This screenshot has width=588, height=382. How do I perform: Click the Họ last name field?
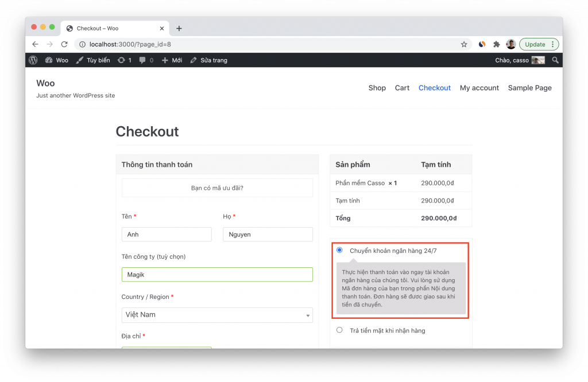(268, 235)
